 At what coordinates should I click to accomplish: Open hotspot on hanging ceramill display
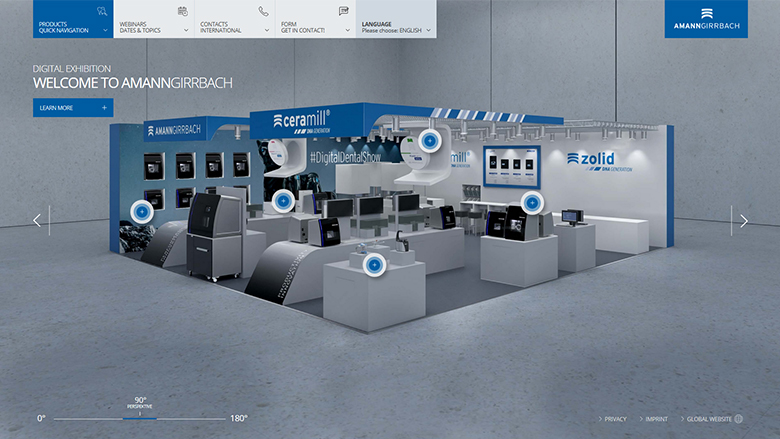pos(430,141)
